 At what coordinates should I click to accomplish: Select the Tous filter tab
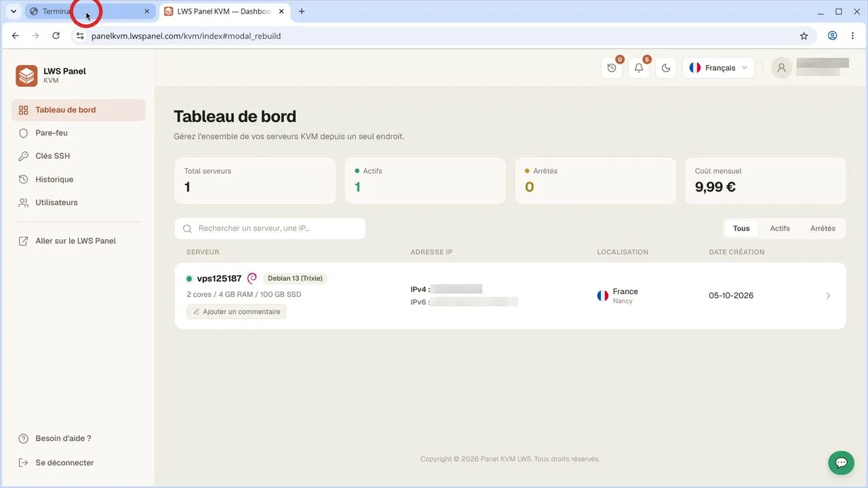741,228
